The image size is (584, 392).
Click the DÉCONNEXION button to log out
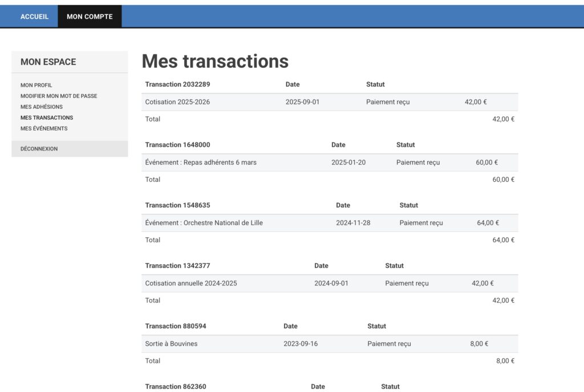pos(39,149)
